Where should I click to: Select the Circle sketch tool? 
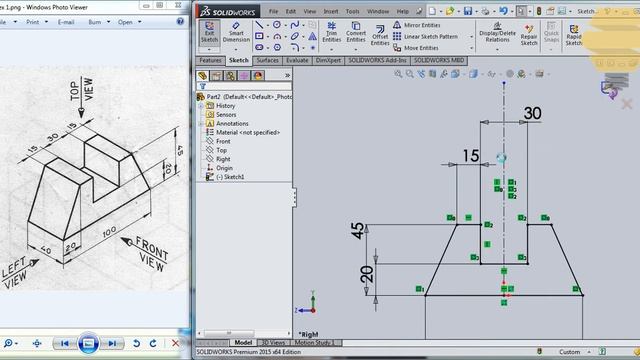277,25
